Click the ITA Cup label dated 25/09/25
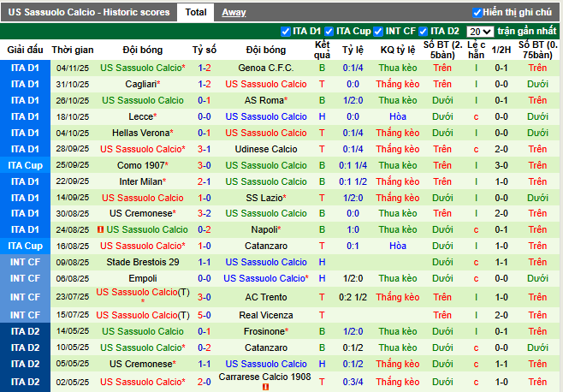The height and width of the screenshot is (392, 563). coord(25,165)
